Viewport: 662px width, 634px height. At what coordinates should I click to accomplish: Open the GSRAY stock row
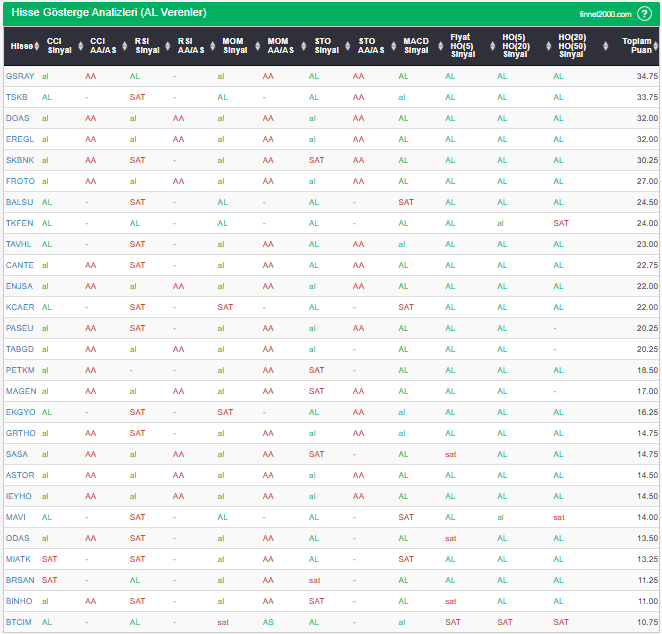coord(19,76)
